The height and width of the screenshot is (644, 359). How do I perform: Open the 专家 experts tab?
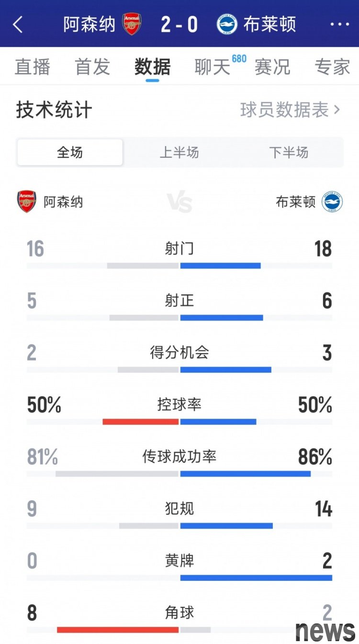332,67
